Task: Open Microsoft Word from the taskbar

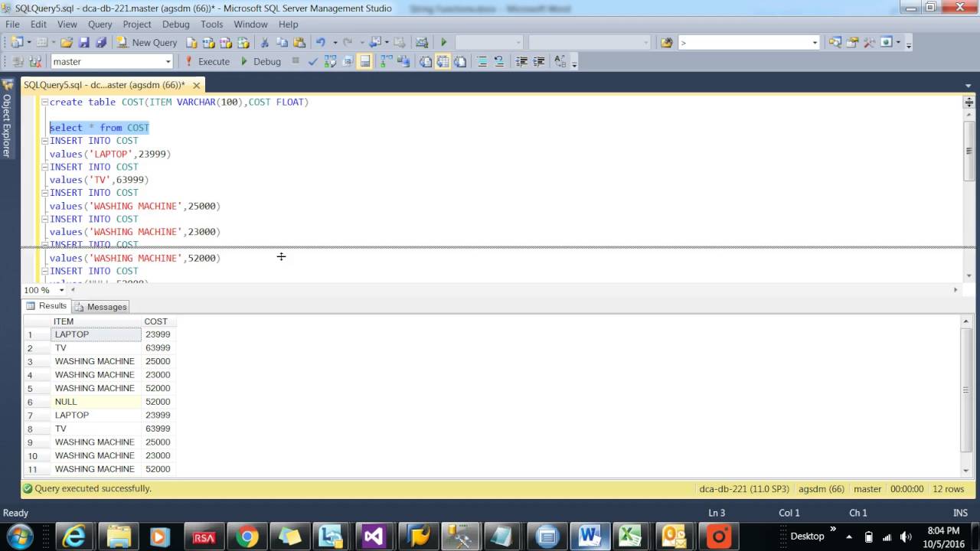Action: 590,536
